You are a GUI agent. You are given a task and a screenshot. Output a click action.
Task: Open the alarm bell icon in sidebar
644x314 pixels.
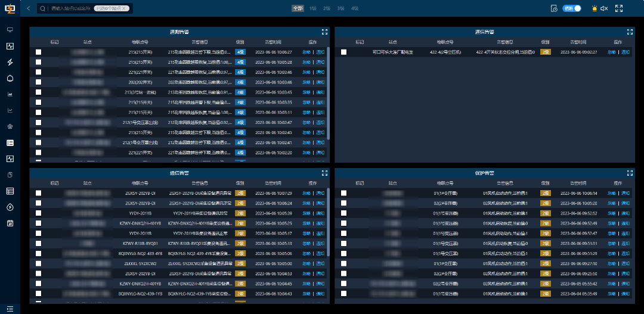(x=10, y=78)
